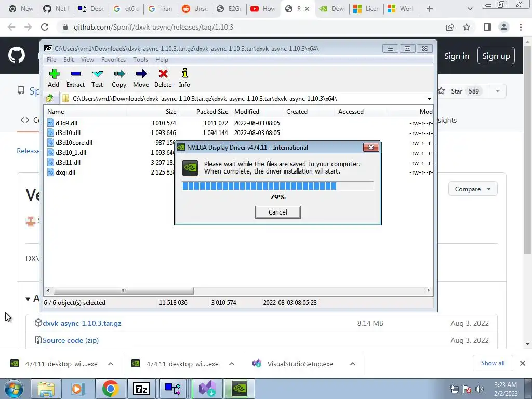The height and width of the screenshot is (399, 532).
Task: Switch to 7-Zip in the taskbar
Action: (141, 389)
